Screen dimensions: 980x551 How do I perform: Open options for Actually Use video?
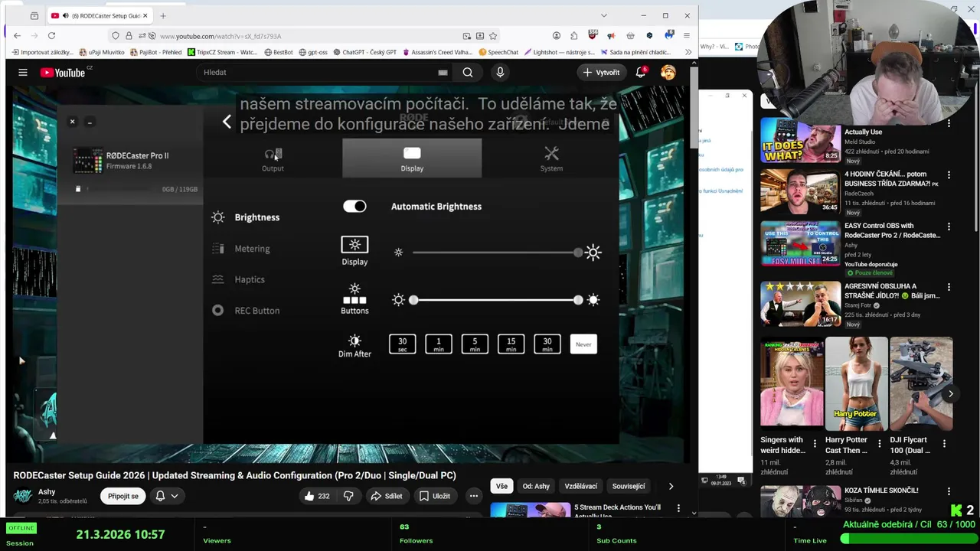pos(949,123)
